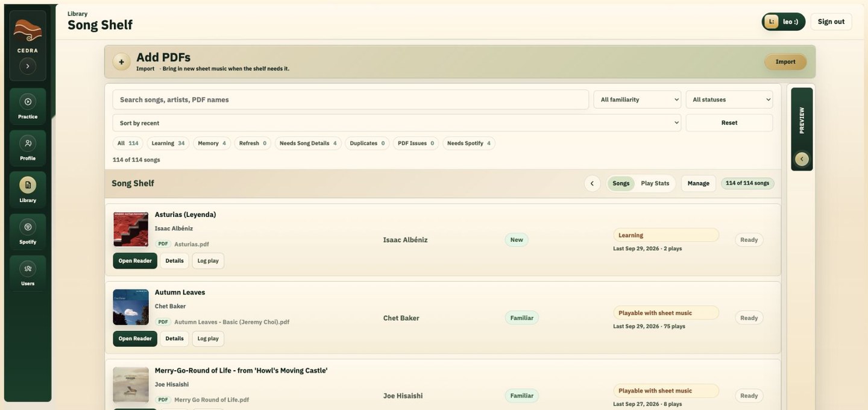Click the Merry-Go-Round of Life cover thumbnail

tap(131, 385)
